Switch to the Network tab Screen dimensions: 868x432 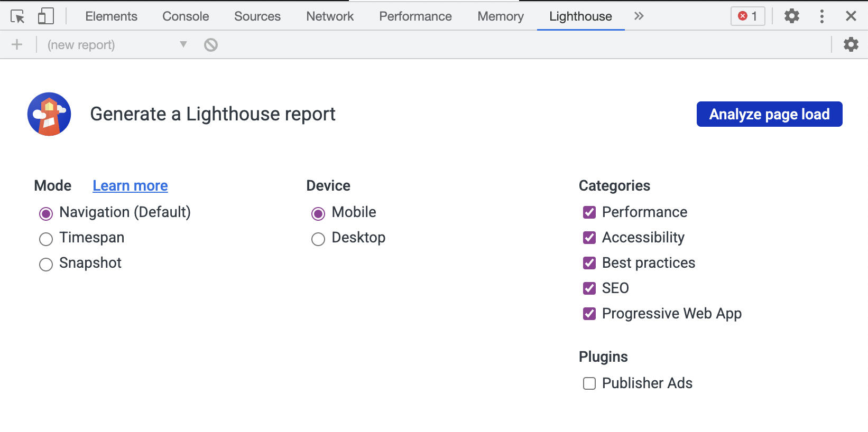(330, 16)
